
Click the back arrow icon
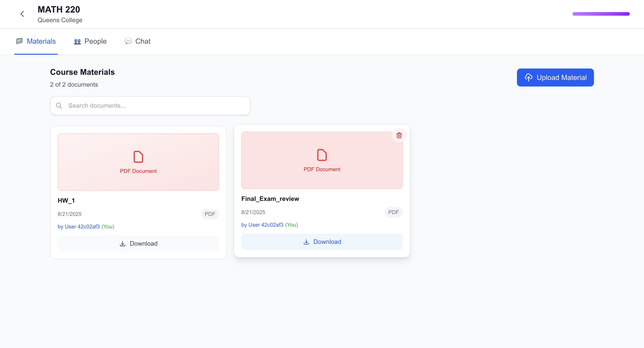point(22,14)
